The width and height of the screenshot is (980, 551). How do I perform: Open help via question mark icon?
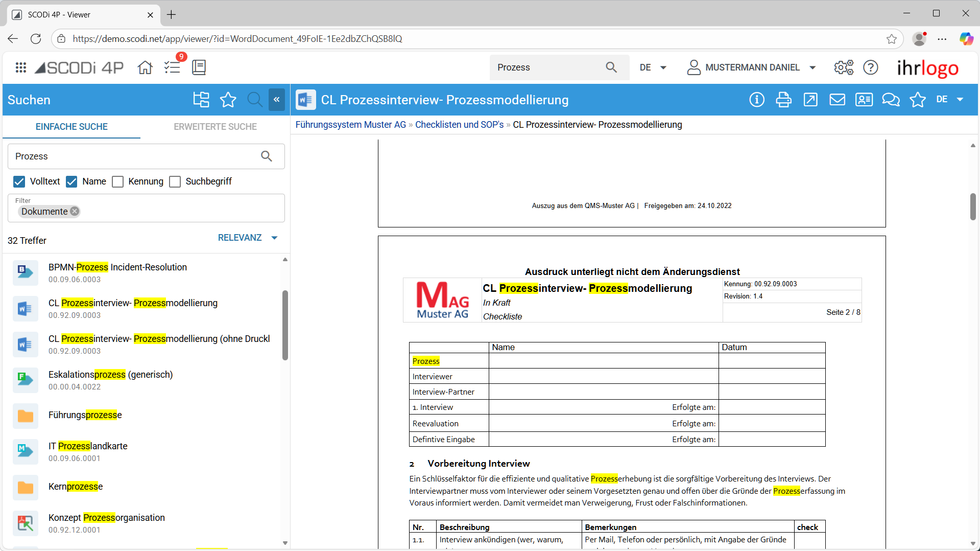tap(870, 67)
